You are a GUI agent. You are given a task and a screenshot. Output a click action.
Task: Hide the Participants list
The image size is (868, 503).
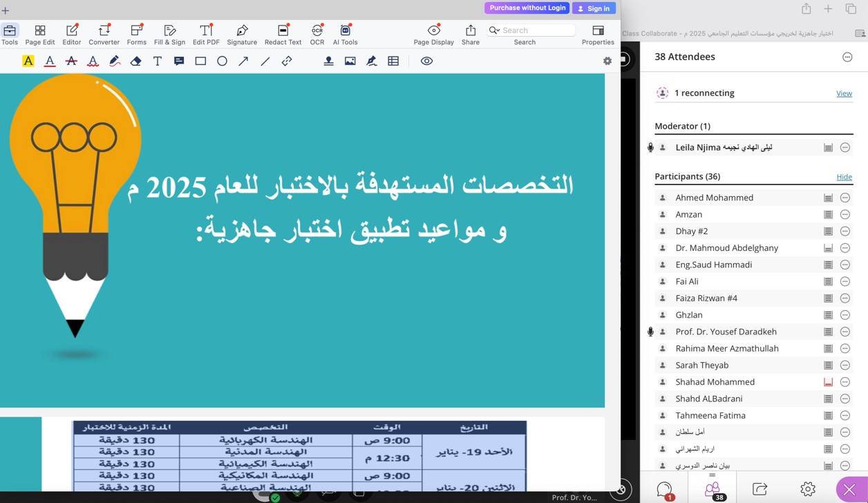coord(844,177)
